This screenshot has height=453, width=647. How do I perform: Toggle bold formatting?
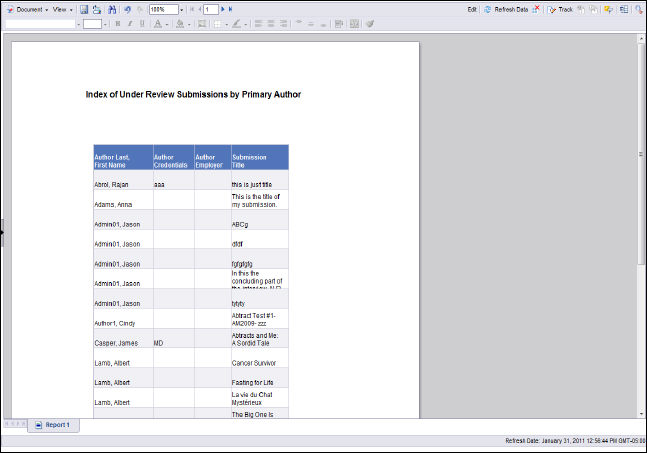117,23
